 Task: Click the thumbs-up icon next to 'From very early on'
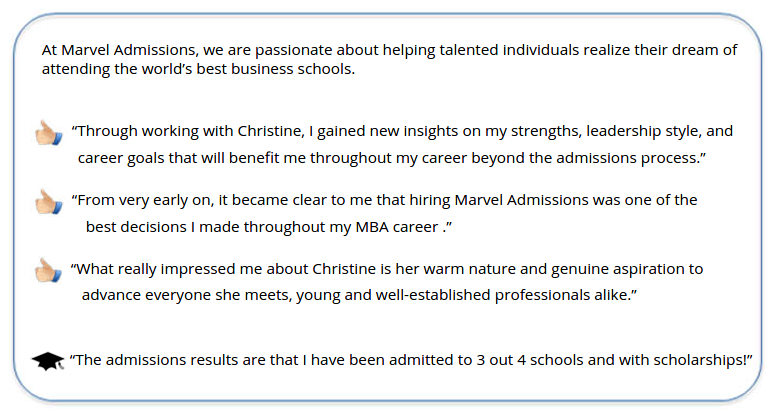49,201
